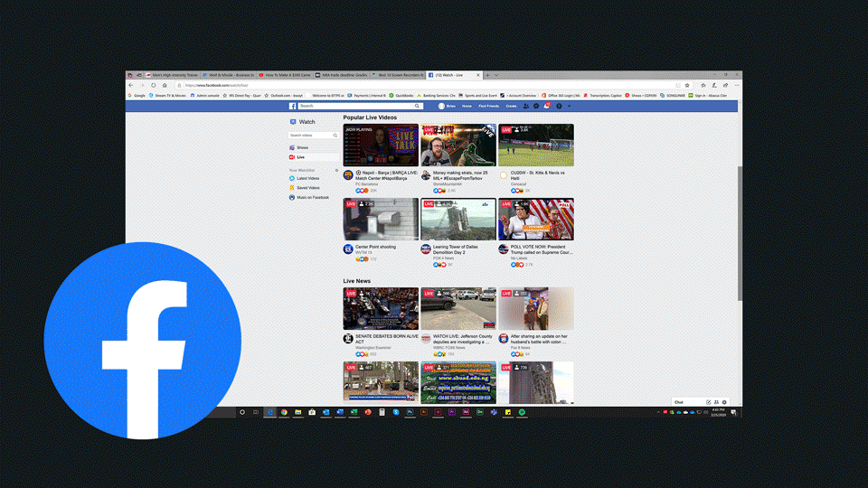Click Find Friends in Facebook header
This screenshot has width=868, height=488.
(489, 107)
